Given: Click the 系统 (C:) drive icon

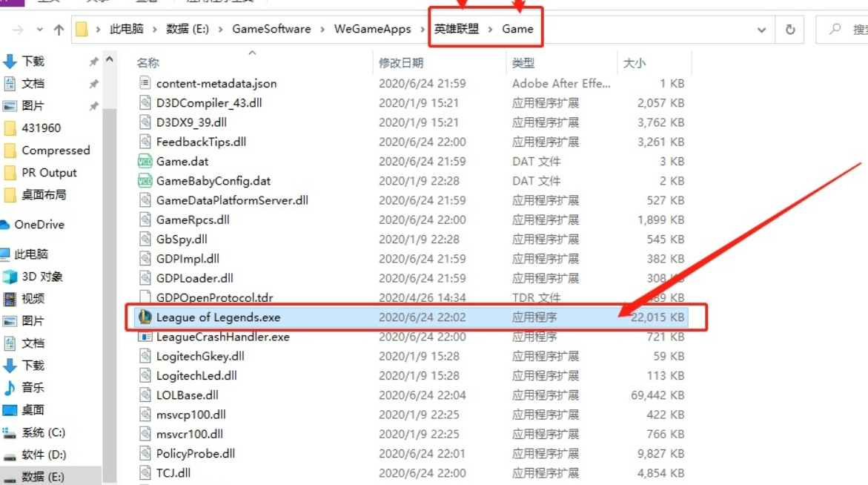Looking at the screenshot, I should point(10,432).
